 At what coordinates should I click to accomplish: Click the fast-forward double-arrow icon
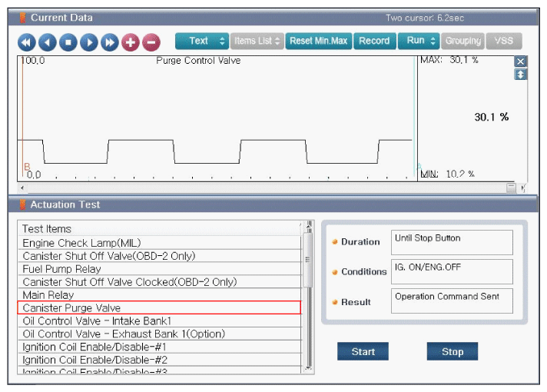(x=109, y=42)
